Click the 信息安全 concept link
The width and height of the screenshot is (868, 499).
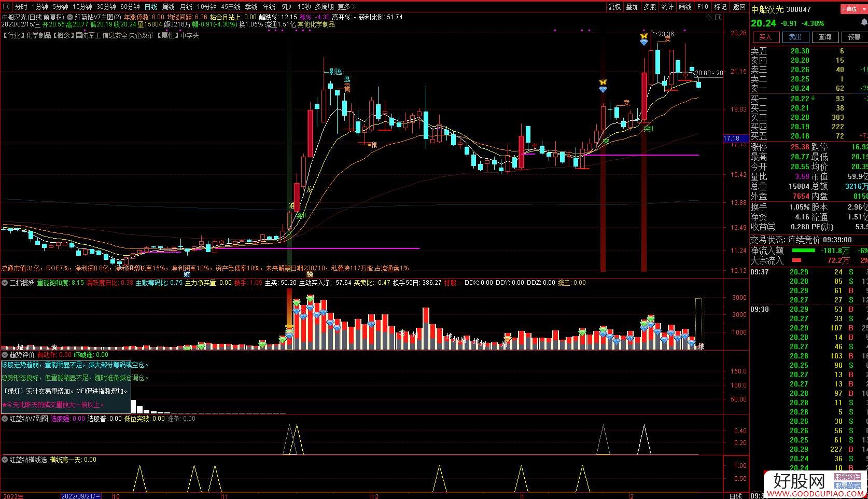(115, 35)
